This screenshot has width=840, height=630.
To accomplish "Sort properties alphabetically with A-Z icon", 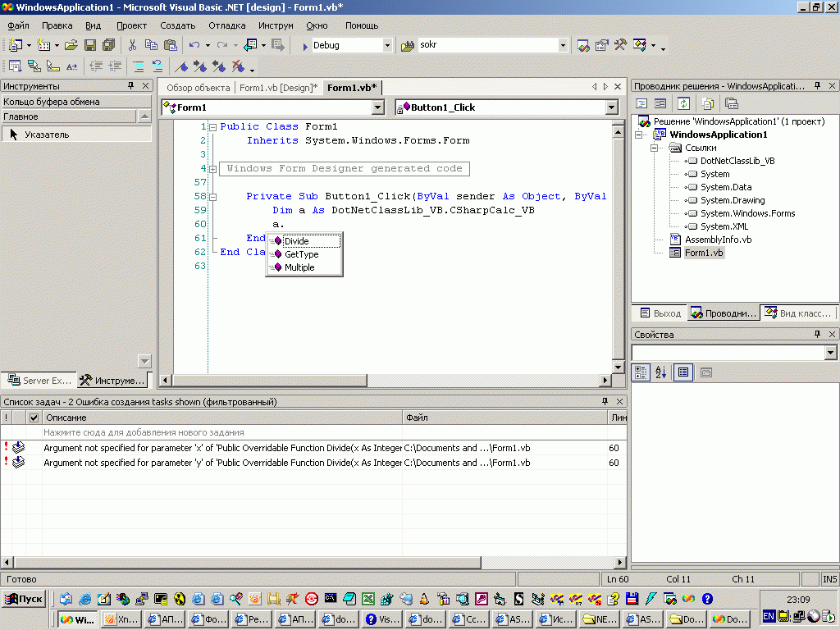I will tap(661, 372).
